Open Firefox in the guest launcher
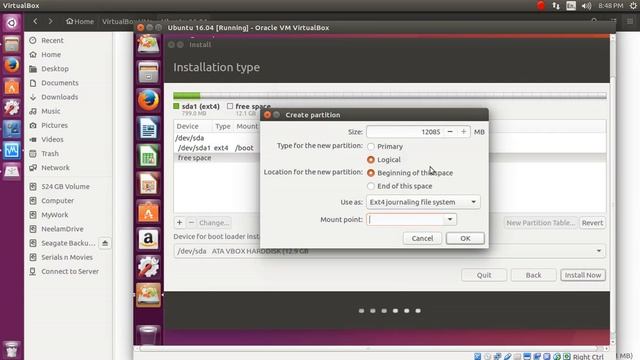 click(148, 100)
